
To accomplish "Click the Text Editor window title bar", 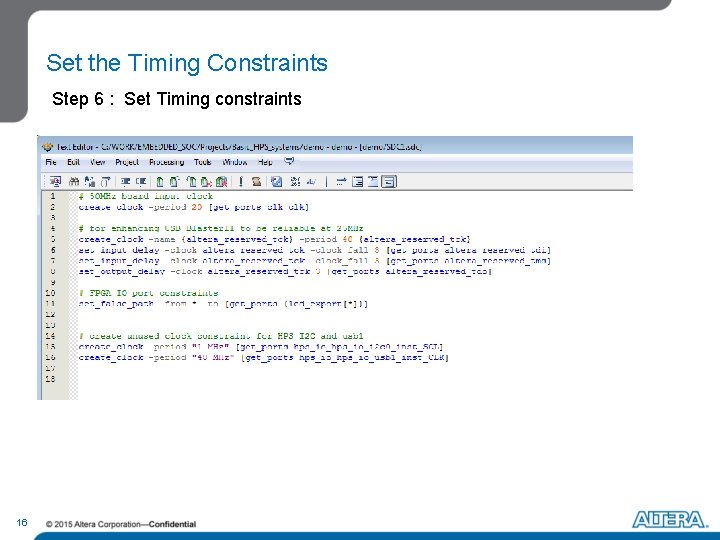I will (335, 147).
